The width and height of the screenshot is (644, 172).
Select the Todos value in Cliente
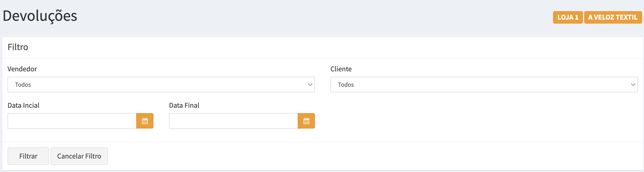[346, 85]
